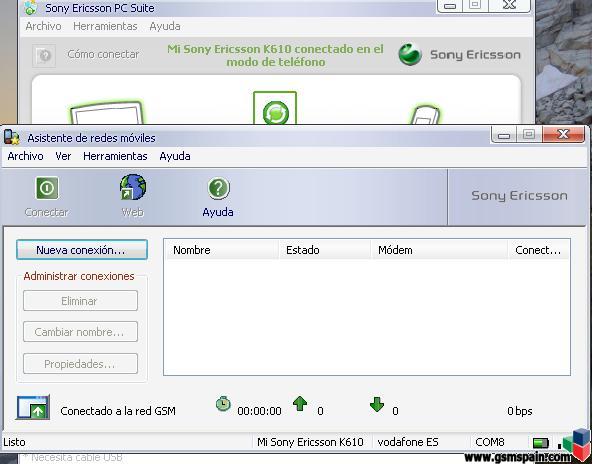Click the green upload arrow icon
This screenshot has width=592, height=464.
point(300,404)
